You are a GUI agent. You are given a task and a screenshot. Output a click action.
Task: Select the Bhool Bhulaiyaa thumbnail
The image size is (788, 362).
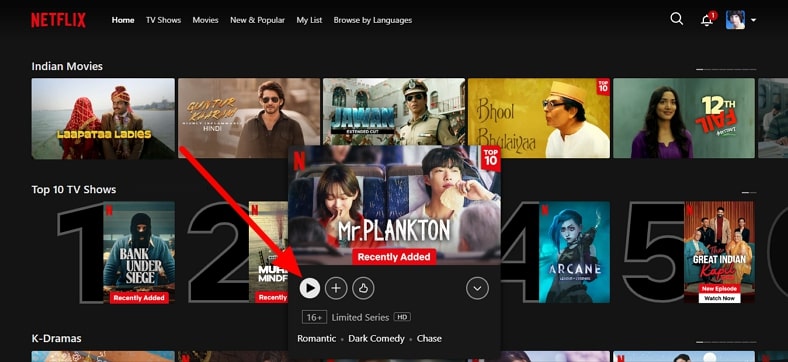pyautogui.click(x=539, y=118)
